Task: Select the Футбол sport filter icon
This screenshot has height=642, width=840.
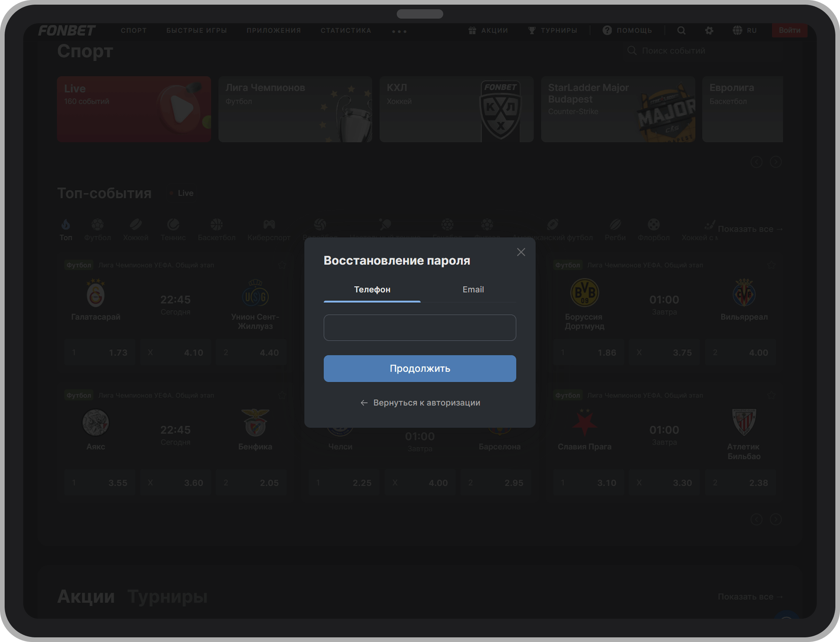Action: pos(97,225)
